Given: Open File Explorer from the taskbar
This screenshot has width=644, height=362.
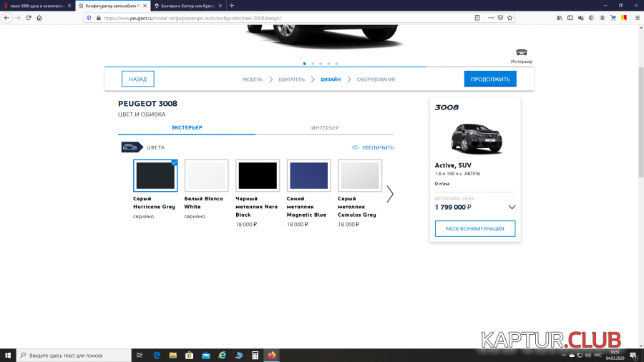Looking at the screenshot, I should 173,355.
